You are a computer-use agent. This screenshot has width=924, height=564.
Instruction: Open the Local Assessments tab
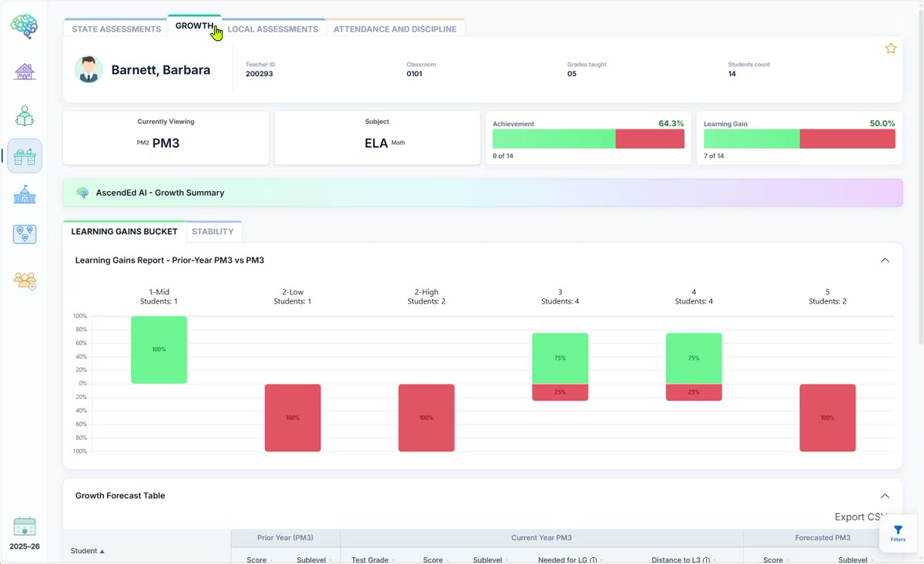point(273,29)
